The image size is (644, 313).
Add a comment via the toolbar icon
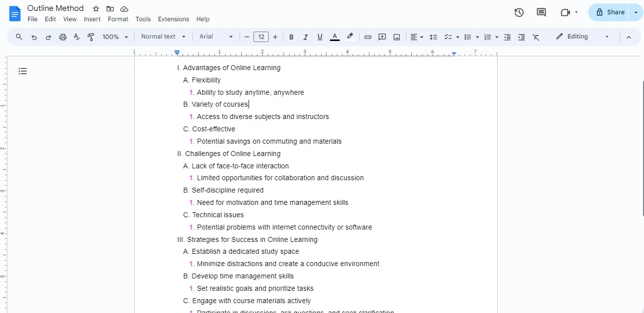[382, 37]
